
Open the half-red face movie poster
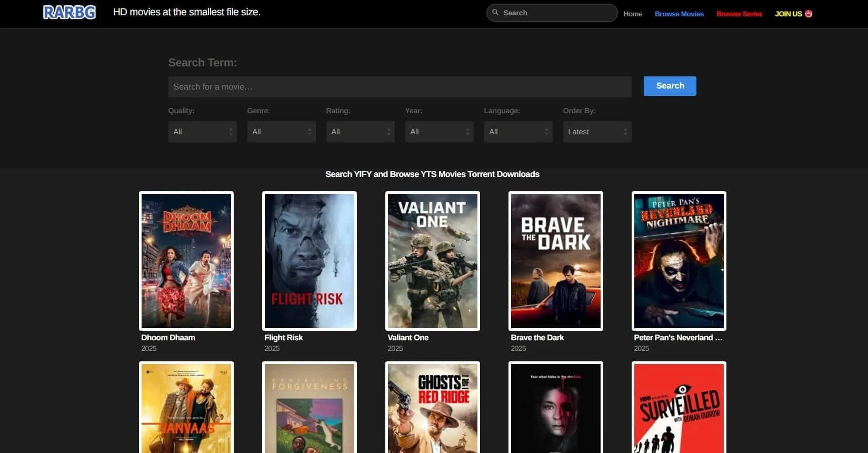coord(556,407)
